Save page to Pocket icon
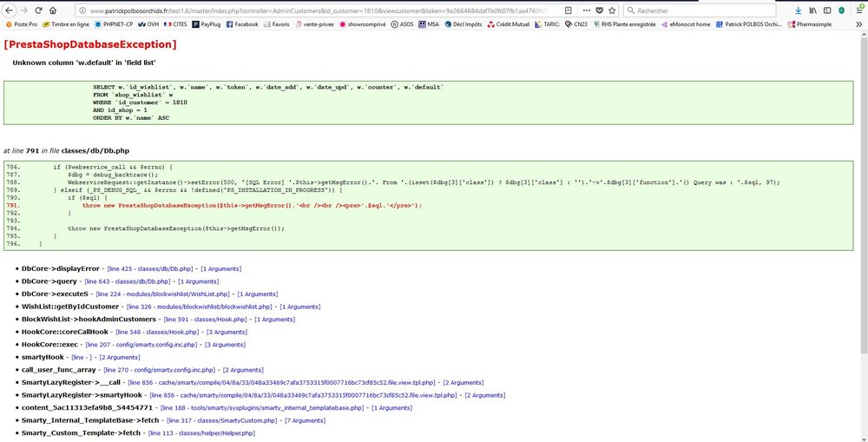The height and width of the screenshot is (442, 868). click(x=599, y=10)
